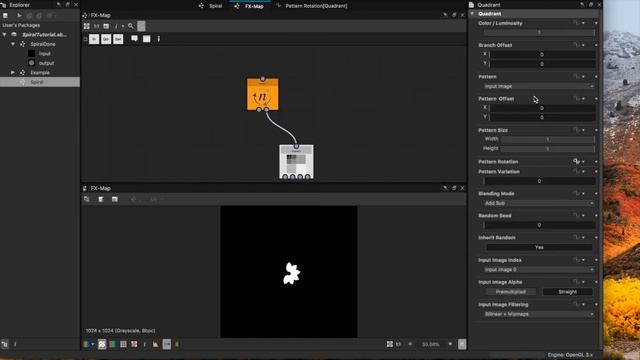Click the Pattern Offset Y field
Viewport: 640px width, 360px height.
point(542,117)
